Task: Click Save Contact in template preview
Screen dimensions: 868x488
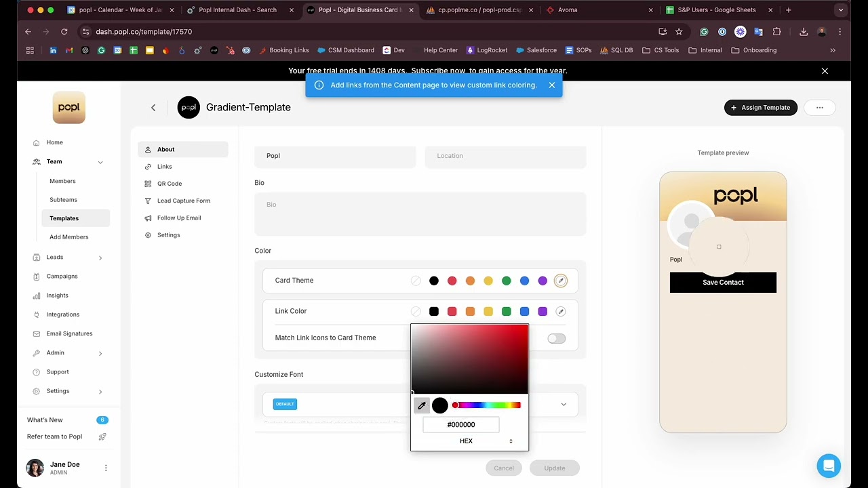Action: (x=723, y=283)
